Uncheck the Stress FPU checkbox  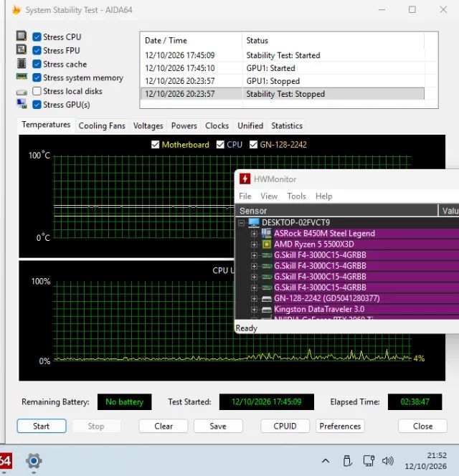(37, 50)
